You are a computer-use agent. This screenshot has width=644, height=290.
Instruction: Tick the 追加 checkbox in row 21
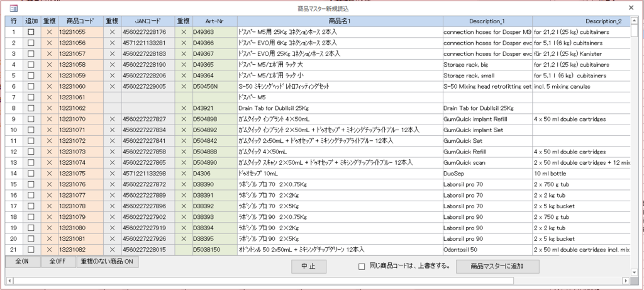tap(31, 249)
